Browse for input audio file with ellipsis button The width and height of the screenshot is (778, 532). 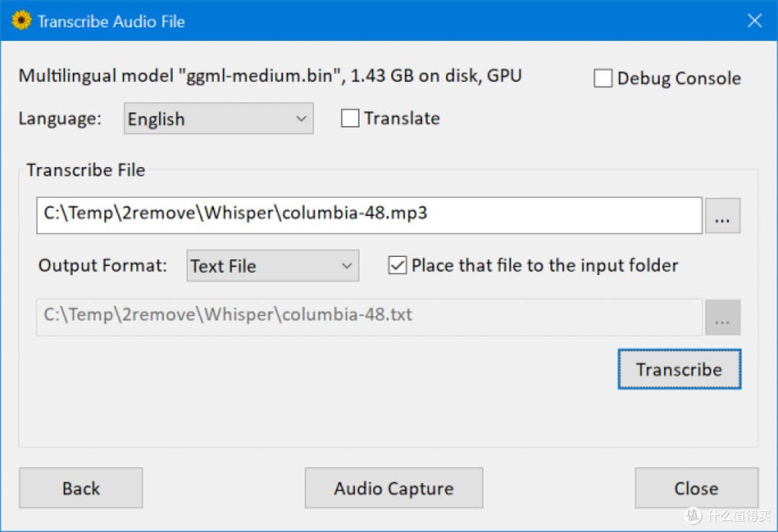click(723, 216)
